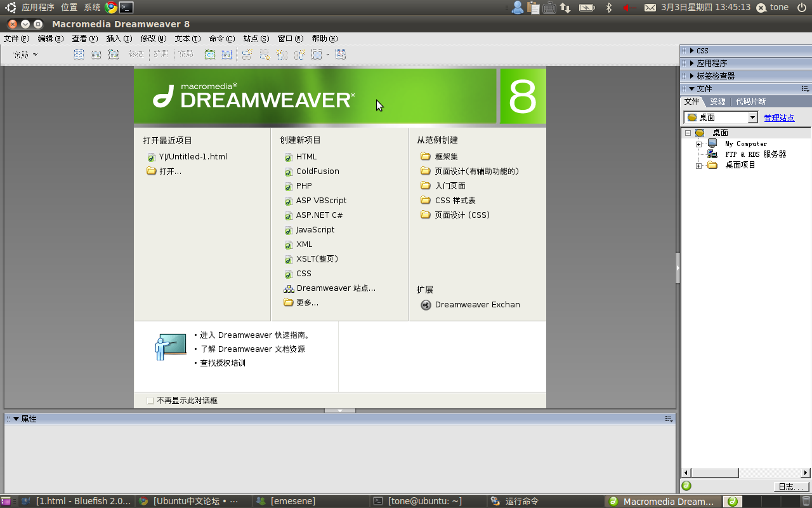Open the 修改 menu

(x=153, y=39)
